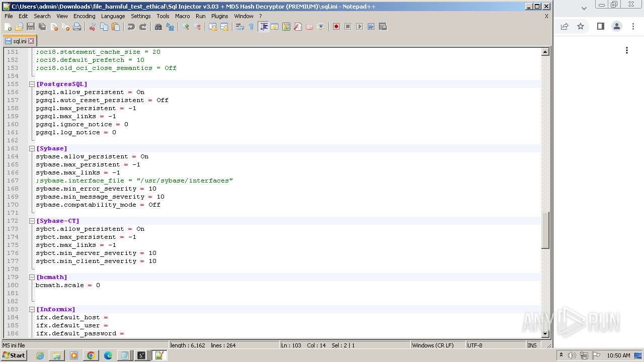Open the Language menu

point(113,16)
